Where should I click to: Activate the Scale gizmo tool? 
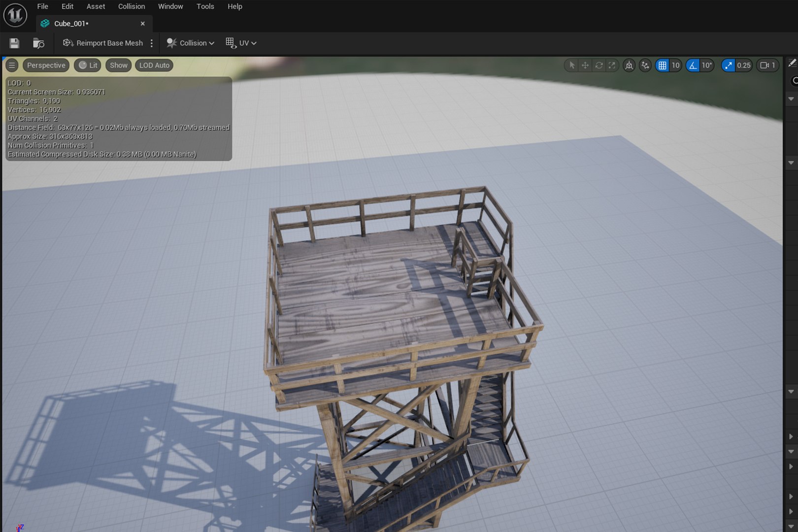[612, 65]
